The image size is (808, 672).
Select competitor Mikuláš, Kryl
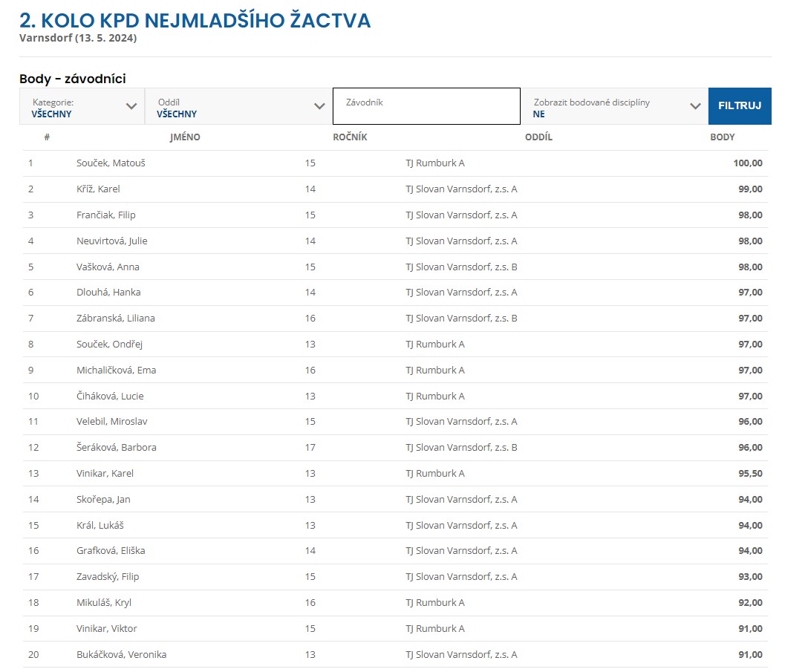103,602
